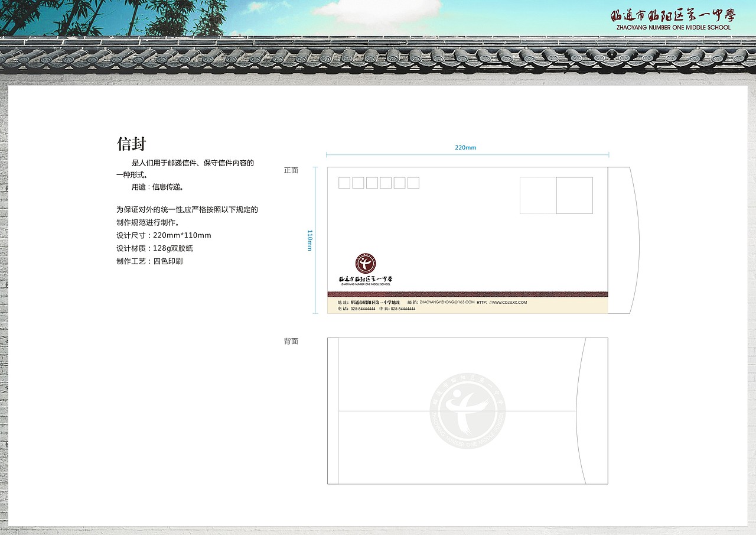Viewport: 756px width, 535px height.
Task: Select the first postal code box
Action: 343,183
